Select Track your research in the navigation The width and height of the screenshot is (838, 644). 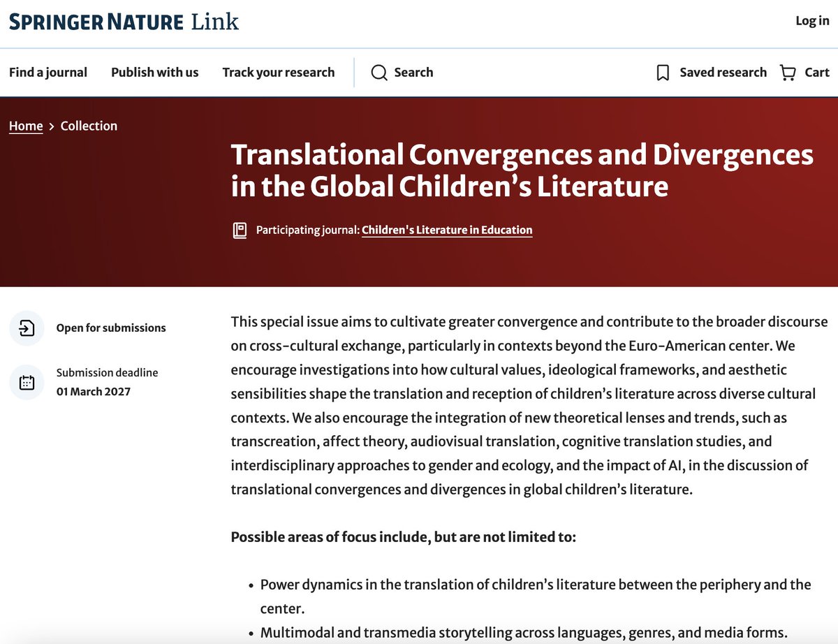279,72
